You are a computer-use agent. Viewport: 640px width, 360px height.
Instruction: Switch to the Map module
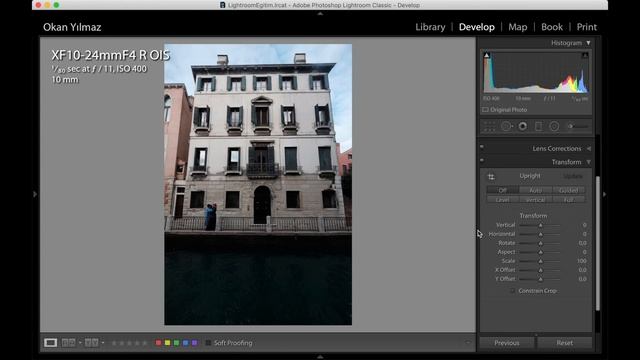pyautogui.click(x=518, y=27)
